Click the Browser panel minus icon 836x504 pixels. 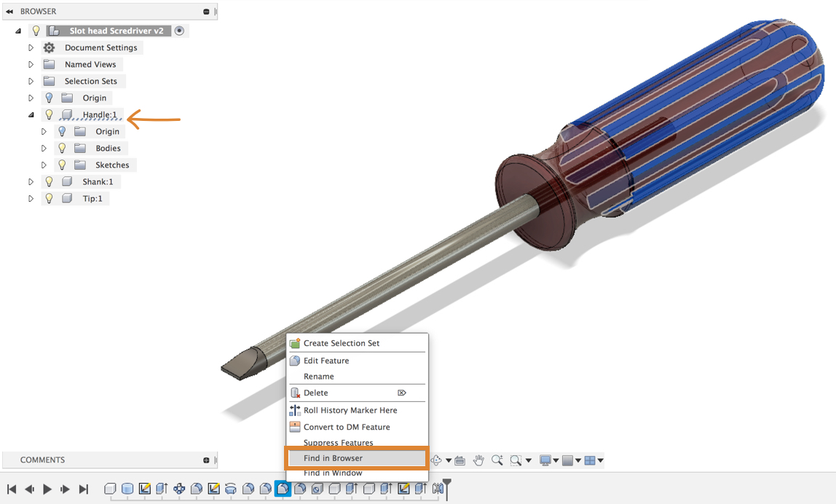tap(206, 11)
